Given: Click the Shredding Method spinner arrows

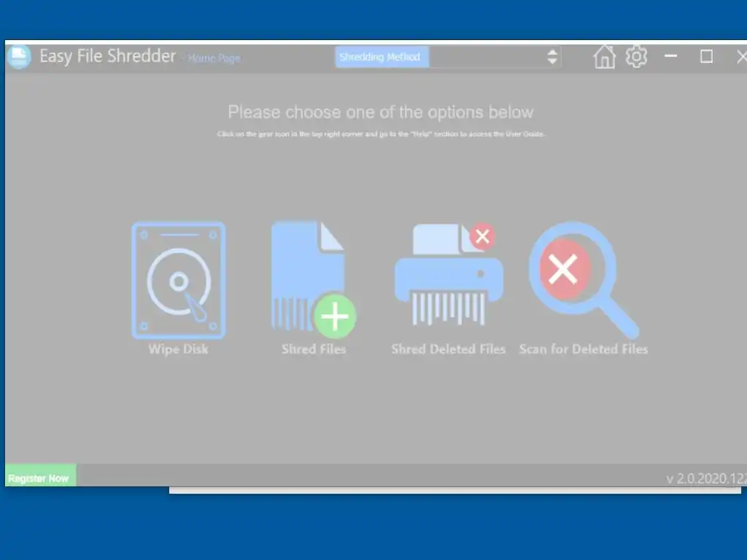Looking at the screenshot, I should coord(552,57).
